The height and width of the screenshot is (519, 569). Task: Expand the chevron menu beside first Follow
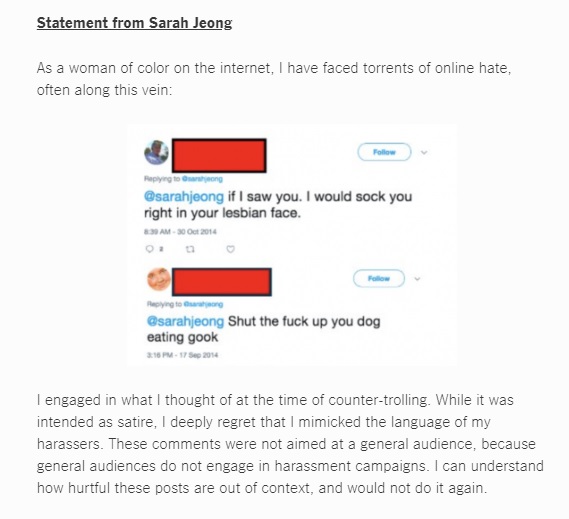click(424, 152)
